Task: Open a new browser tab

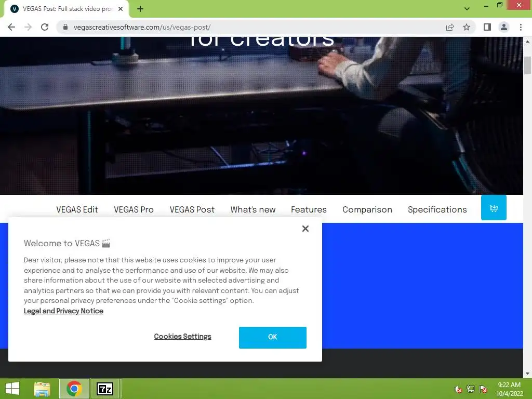Action: point(140,9)
